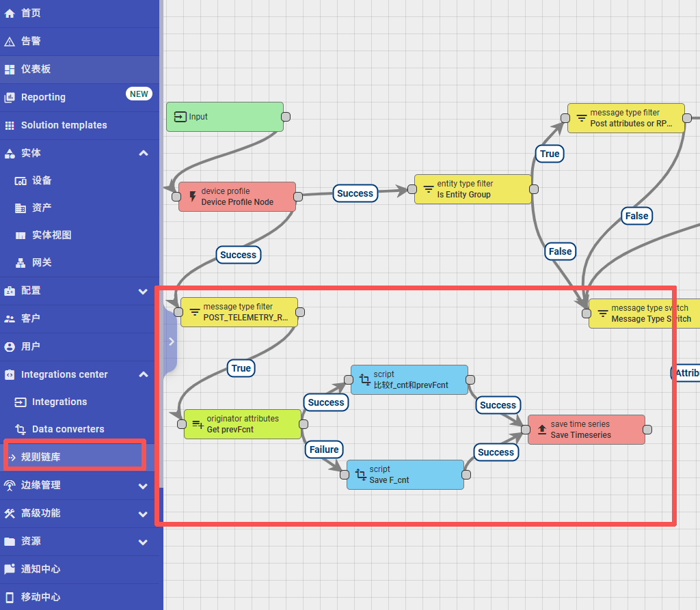Expand the 边缘管理 menu chevron
Viewport: 700px width, 610px height.
[x=143, y=486]
